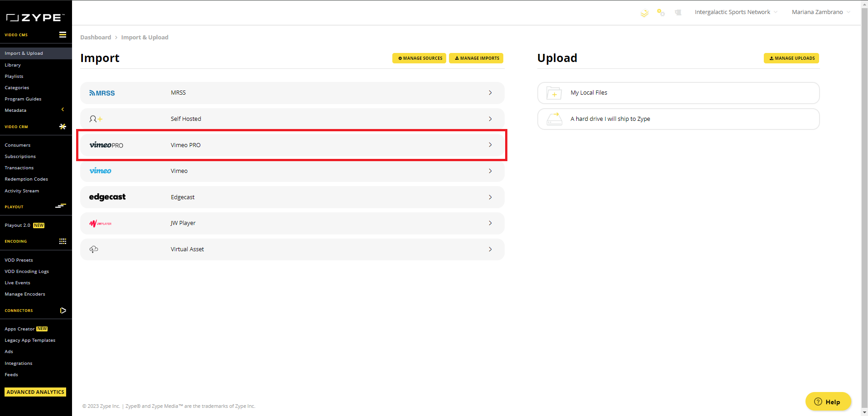
Task: Switch to the Library sidebar item
Action: (x=13, y=65)
